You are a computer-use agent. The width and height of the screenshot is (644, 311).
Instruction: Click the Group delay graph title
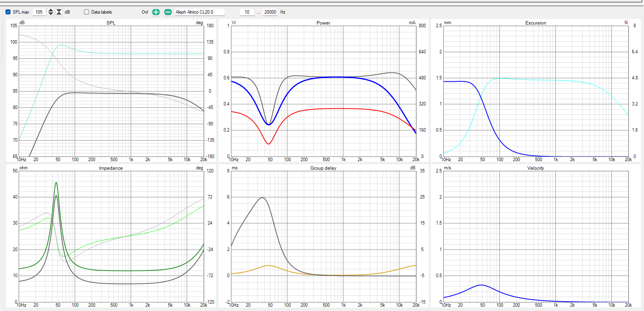click(323, 168)
